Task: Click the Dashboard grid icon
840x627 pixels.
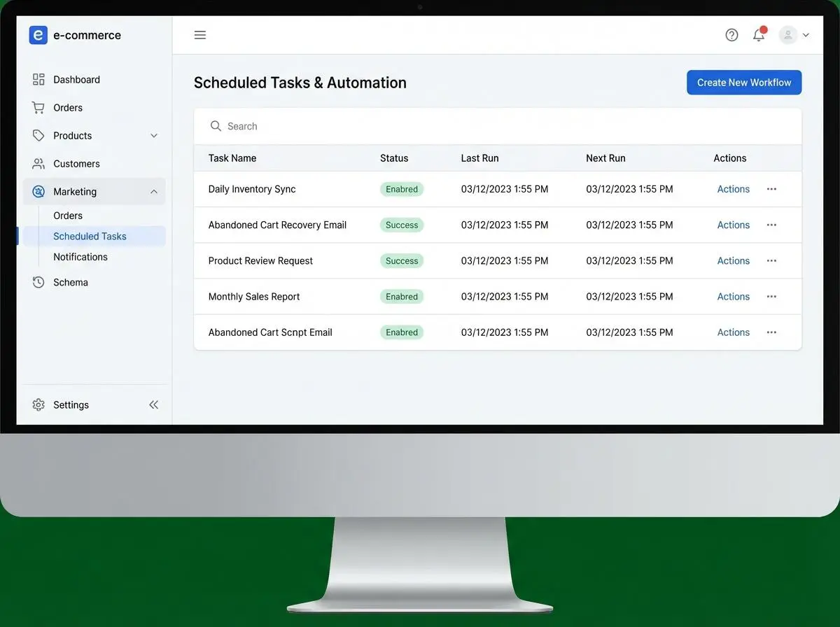Action: 38,80
